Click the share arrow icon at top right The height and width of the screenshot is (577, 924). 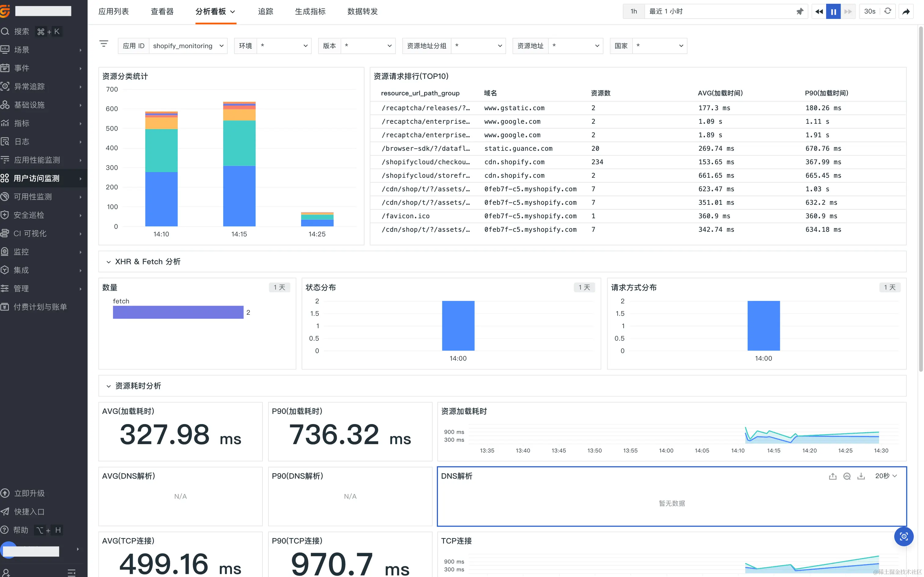906,12
